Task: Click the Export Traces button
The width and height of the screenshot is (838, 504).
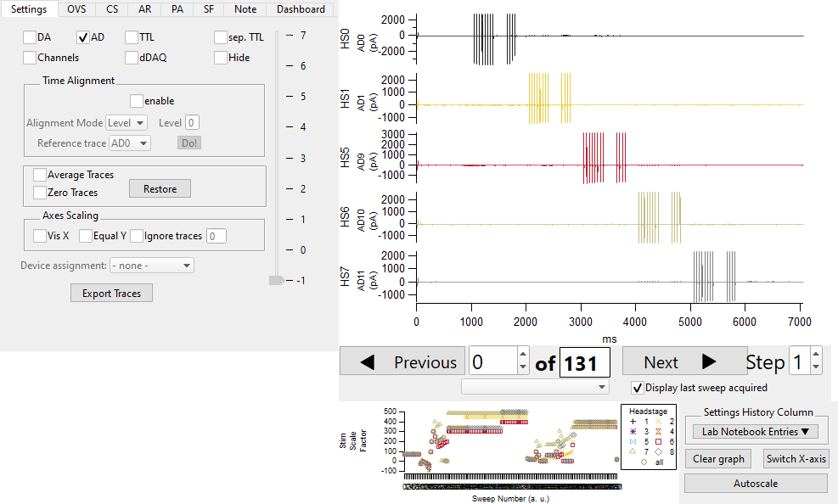Action: (x=112, y=293)
